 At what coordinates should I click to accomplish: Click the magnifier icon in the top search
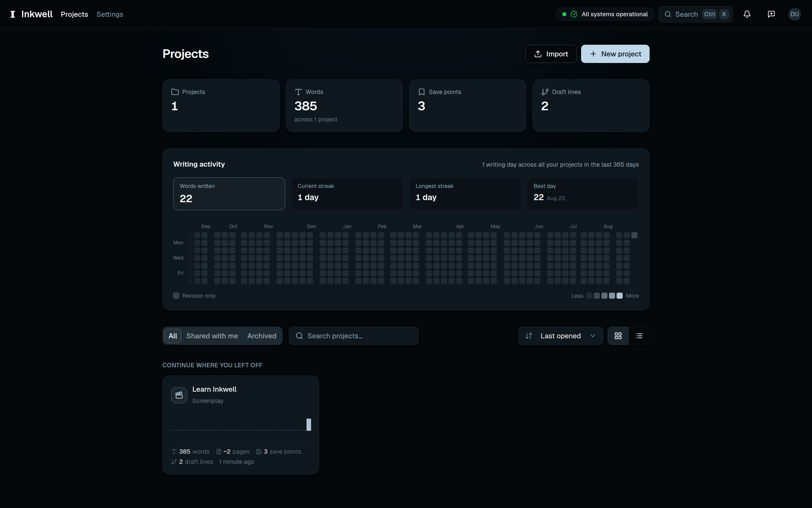pyautogui.click(x=668, y=14)
